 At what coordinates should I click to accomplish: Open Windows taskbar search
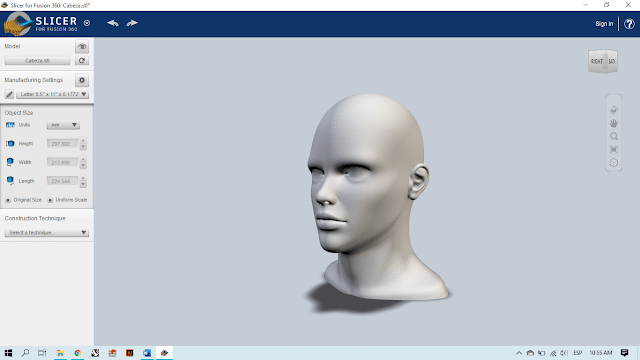click(x=25, y=353)
